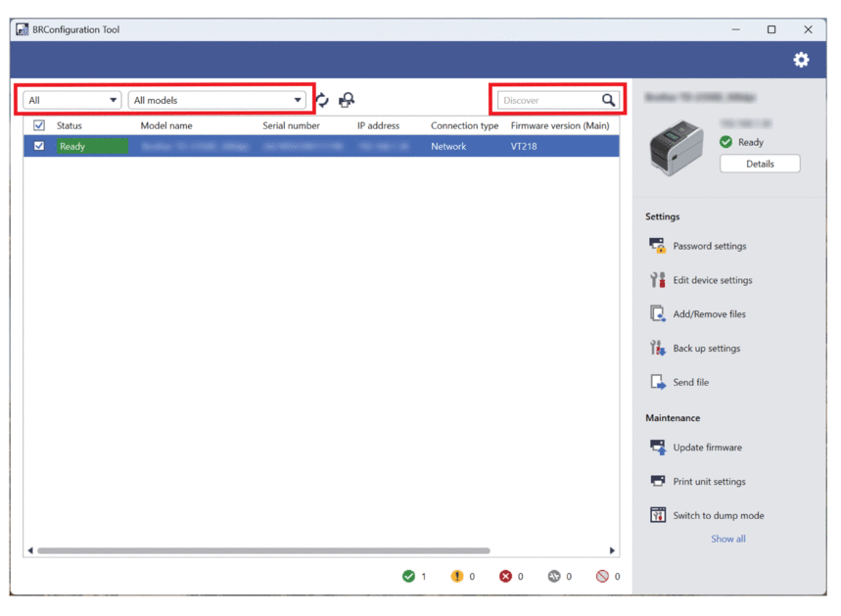This screenshot has height=616, width=841.
Task: Open Send file option
Action: [690, 383]
